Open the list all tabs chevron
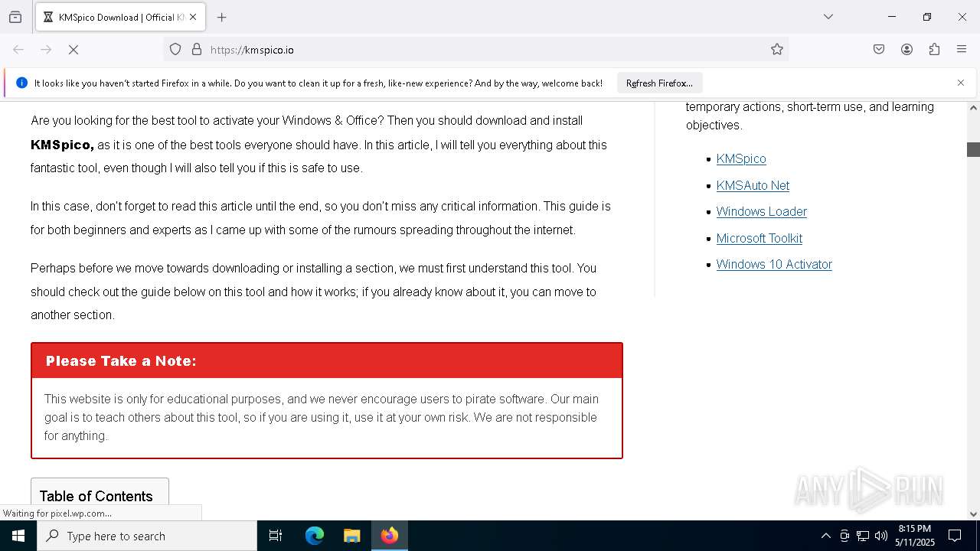 point(828,17)
